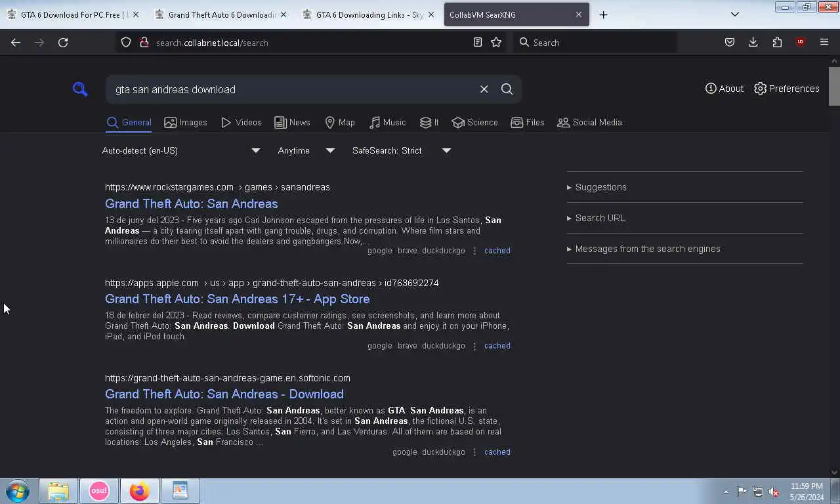Viewport: 840px width, 504px height.
Task: Select the General search category
Action: [x=129, y=123]
